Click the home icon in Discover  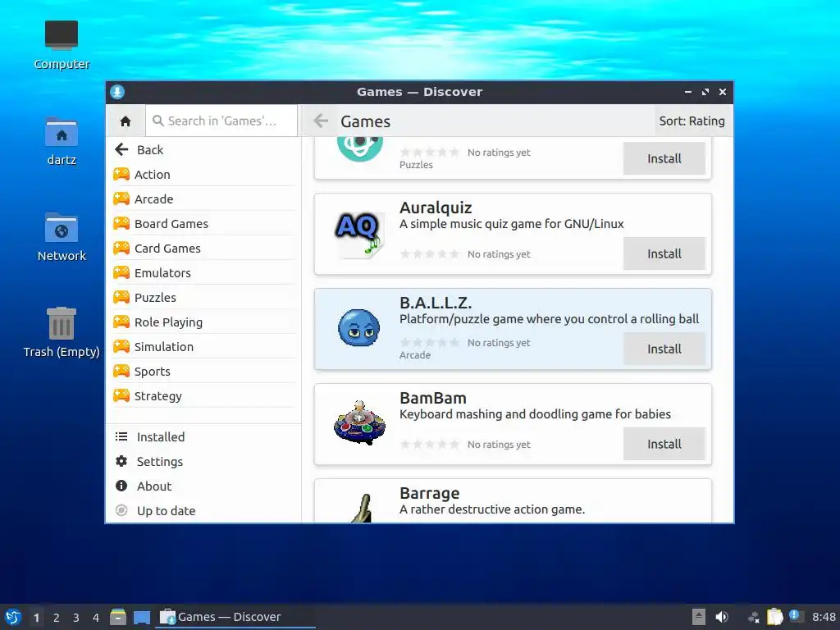point(126,121)
